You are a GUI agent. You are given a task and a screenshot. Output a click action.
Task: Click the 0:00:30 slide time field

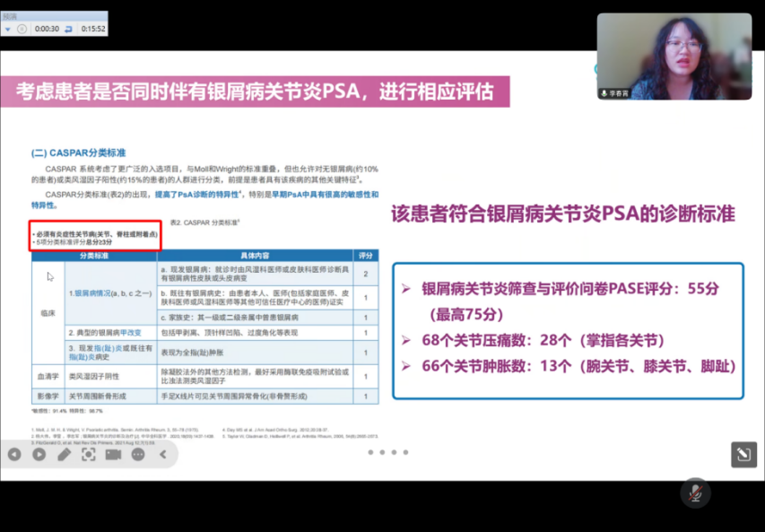[47, 29]
